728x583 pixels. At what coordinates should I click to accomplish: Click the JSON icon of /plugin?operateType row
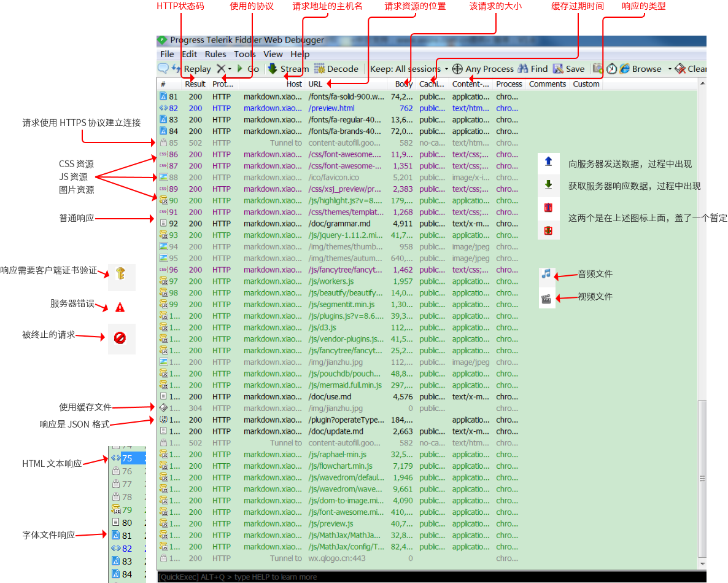[x=163, y=420]
